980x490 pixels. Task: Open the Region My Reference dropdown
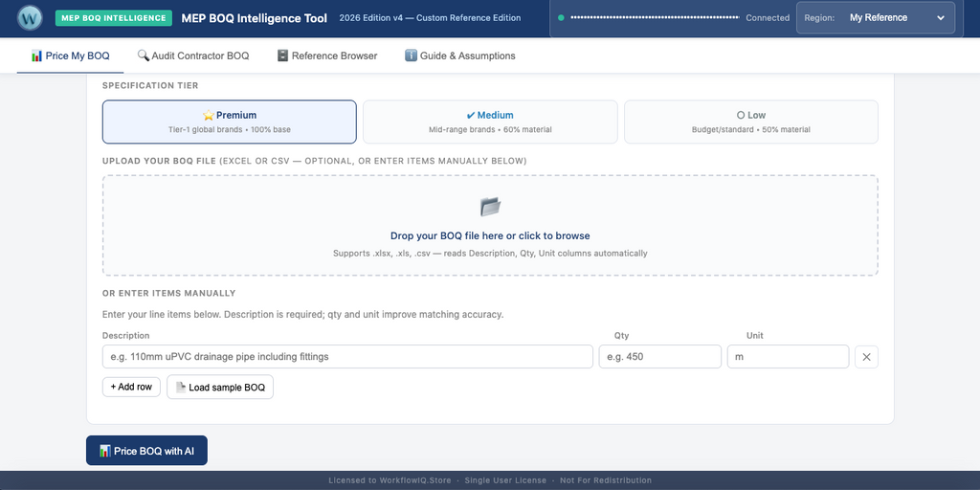pyautogui.click(x=875, y=17)
